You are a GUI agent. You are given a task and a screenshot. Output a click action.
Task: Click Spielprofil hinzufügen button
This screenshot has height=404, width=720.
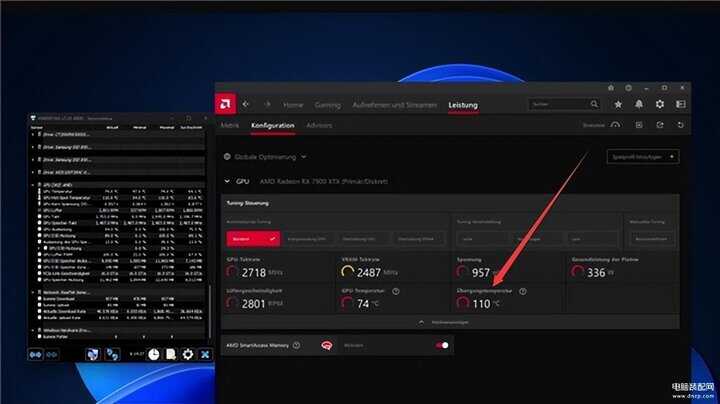tap(643, 157)
